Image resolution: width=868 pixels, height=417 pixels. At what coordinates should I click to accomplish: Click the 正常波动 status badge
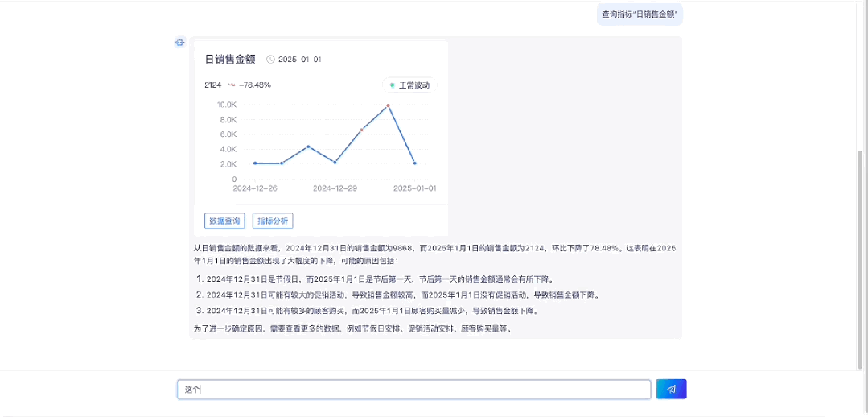coord(409,85)
